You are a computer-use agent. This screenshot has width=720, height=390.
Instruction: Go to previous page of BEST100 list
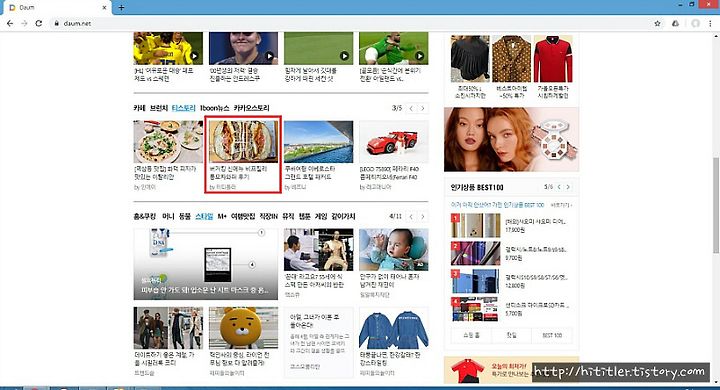pyautogui.click(x=559, y=187)
